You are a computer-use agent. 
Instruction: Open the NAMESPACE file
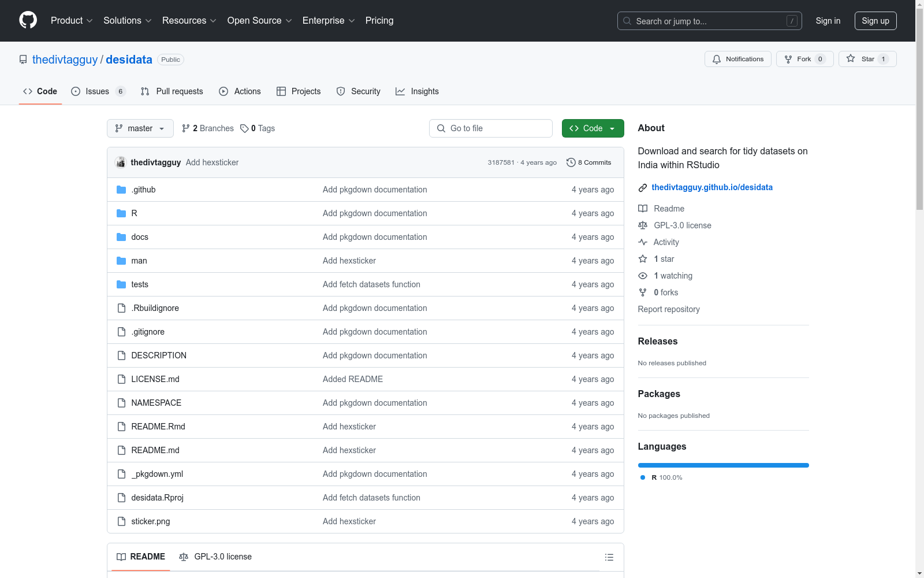pos(156,403)
